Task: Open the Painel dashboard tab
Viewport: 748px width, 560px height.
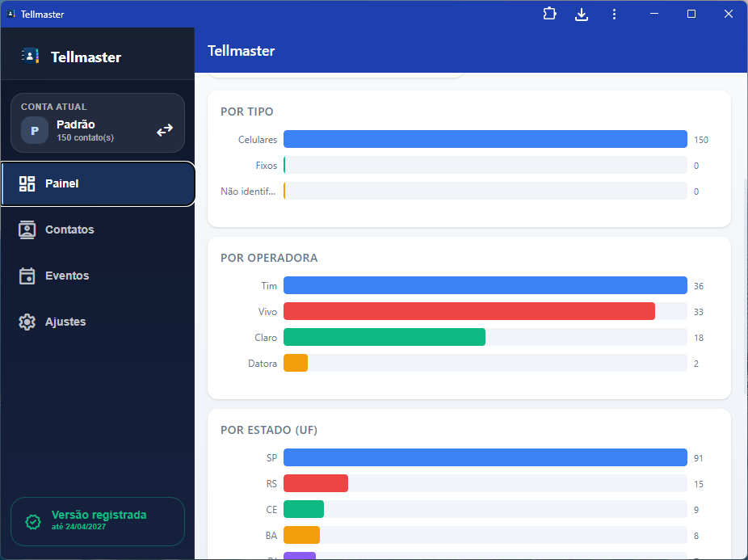Action: 97,183
